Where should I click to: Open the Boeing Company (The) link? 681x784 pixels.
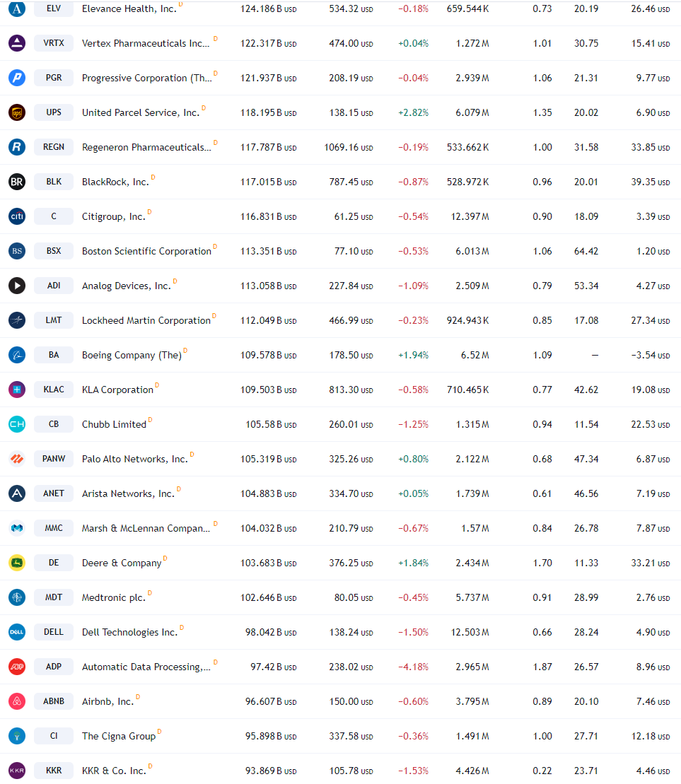click(x=132, y=355)
